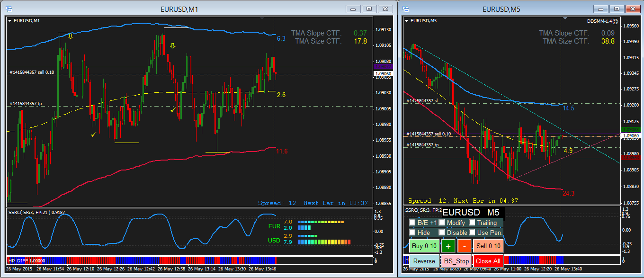Screen dimensions: 644x278
Task: Click lower band value 11.6 on M1
Action: point(282,151)
